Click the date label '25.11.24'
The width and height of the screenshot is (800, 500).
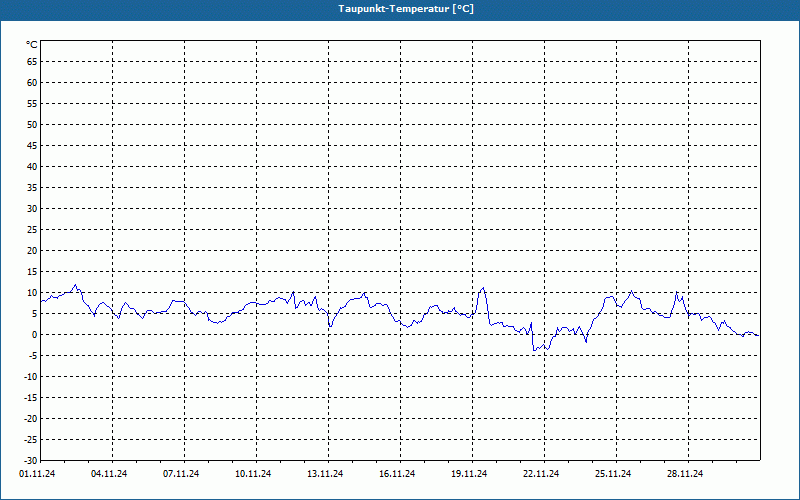(613, 474)
